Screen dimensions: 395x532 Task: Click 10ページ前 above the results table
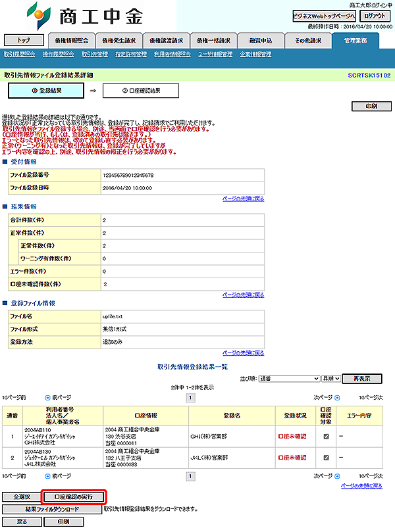tap(14, 398)
